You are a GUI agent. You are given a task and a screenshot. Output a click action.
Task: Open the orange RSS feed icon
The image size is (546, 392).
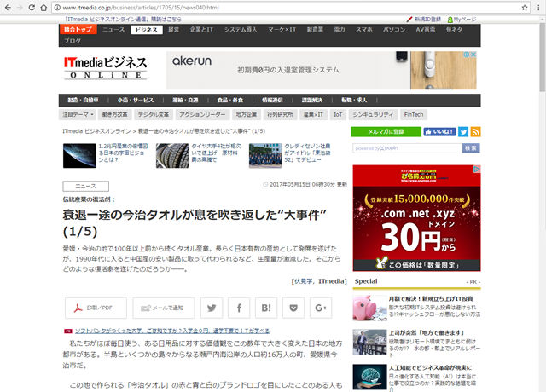(476, 132)
